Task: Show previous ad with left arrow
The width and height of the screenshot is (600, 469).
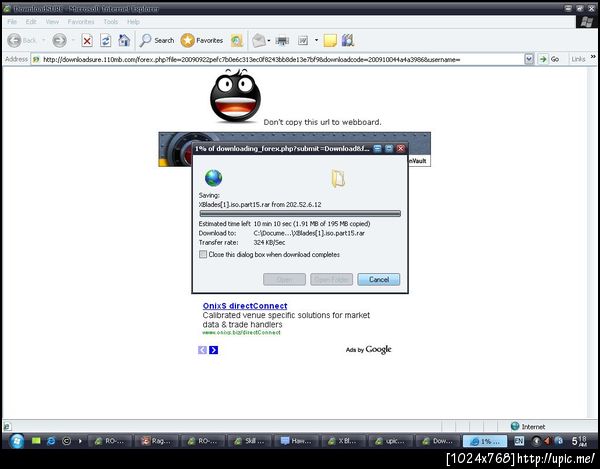Action: (202, 350)
